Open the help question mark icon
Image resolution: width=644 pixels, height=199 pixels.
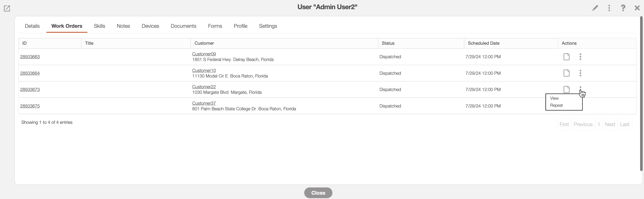[623, 8]
